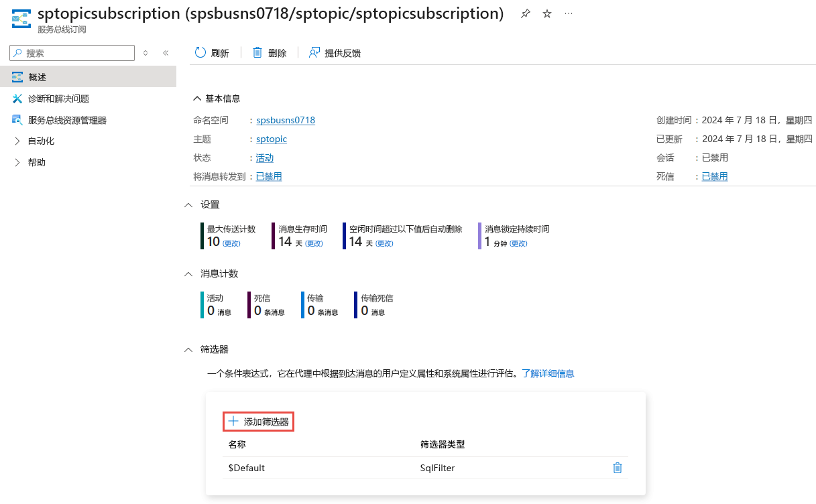Collapse the sidebar with double-chevron icon
The height and width of the screenshot is (504, 816).
[166, 53]
